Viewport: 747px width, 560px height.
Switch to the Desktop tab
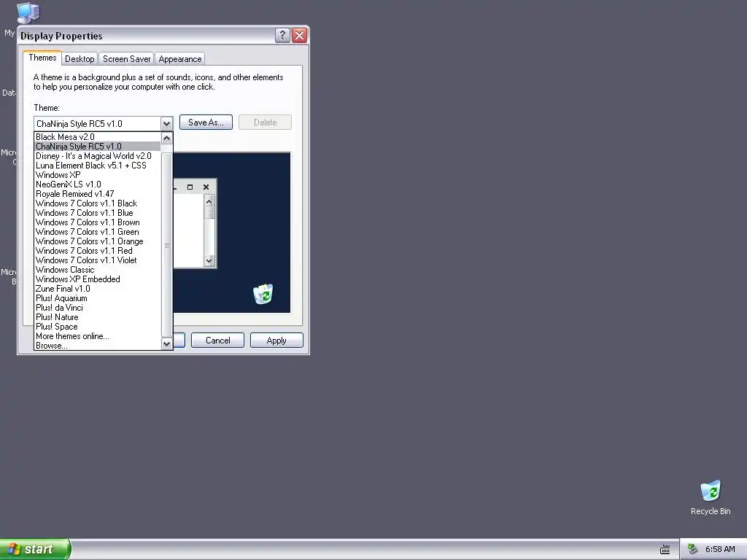coord(80,59)
